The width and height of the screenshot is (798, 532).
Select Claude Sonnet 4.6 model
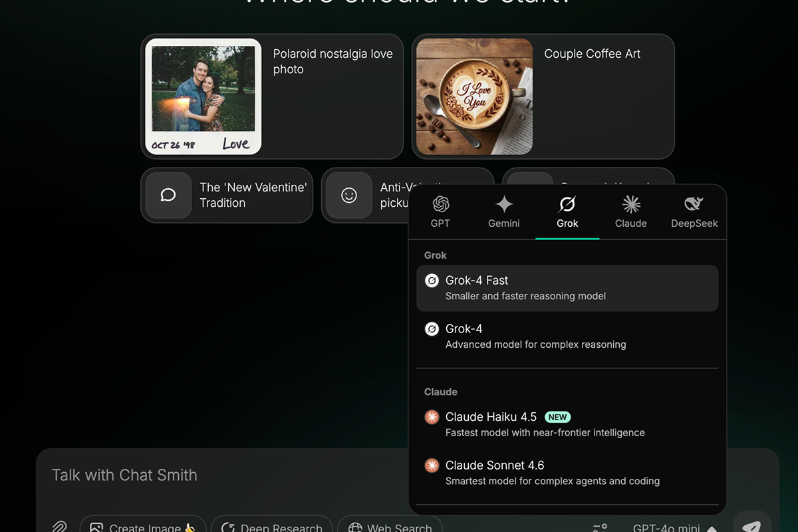point(567,473)
